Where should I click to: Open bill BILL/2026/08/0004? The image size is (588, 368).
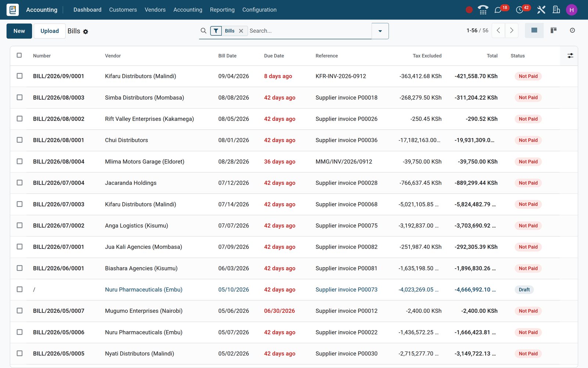[59, 162]
